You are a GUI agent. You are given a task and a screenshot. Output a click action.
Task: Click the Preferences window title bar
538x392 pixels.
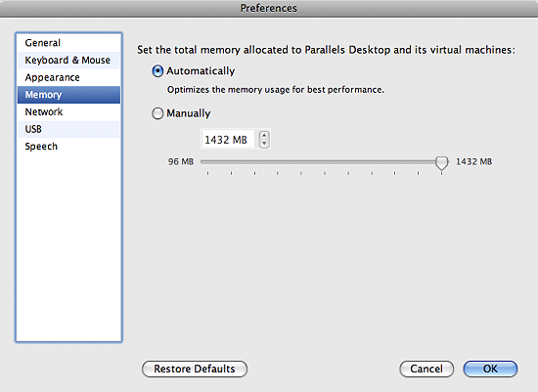coord(269,8)
